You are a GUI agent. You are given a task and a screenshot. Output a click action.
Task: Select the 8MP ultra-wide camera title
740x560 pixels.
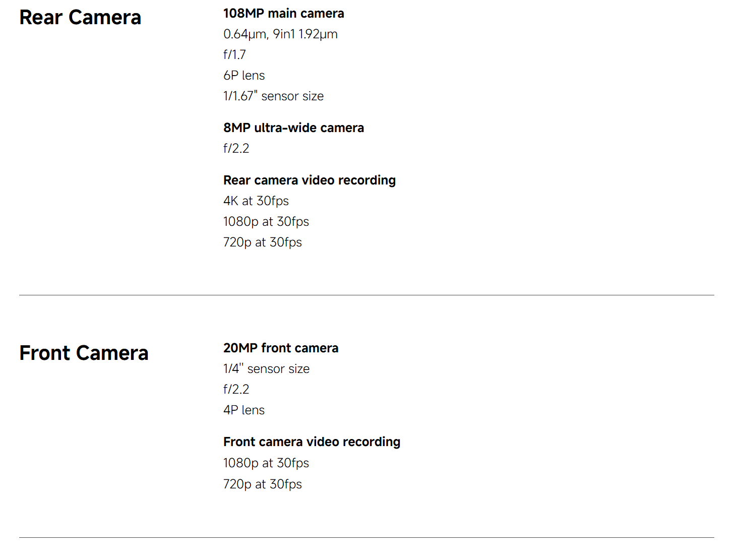pyautogui.click(x=293, y=128)
